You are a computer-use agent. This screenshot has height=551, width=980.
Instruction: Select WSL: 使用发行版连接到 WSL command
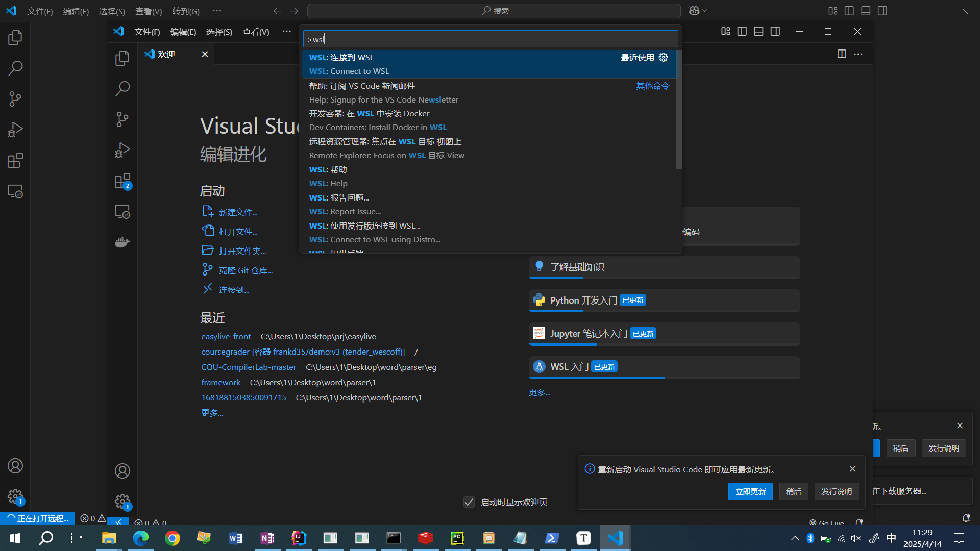coord(489,233)
